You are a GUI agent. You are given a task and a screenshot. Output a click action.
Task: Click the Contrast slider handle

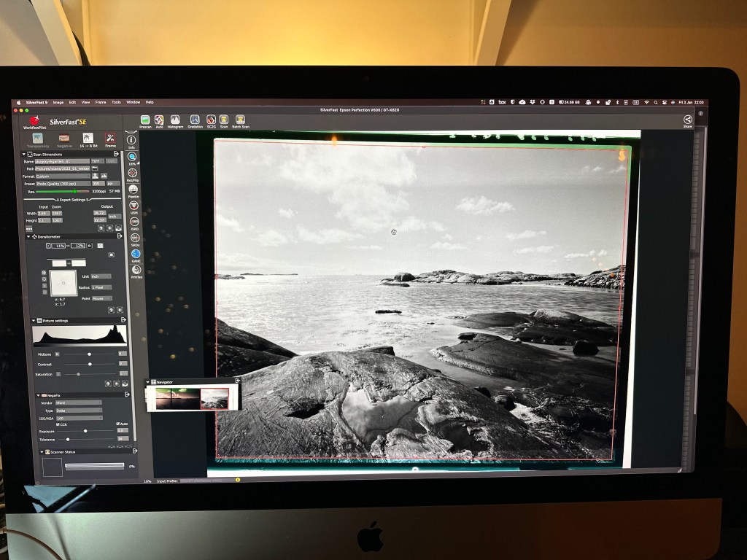pyautogui.click(x=89, y=363)
